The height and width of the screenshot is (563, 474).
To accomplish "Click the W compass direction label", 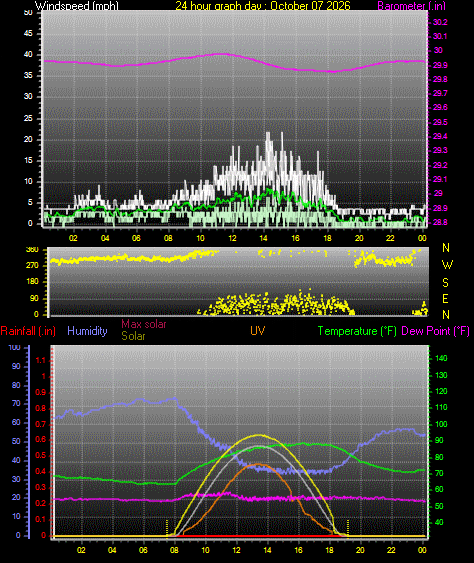I will pos(447,265).
